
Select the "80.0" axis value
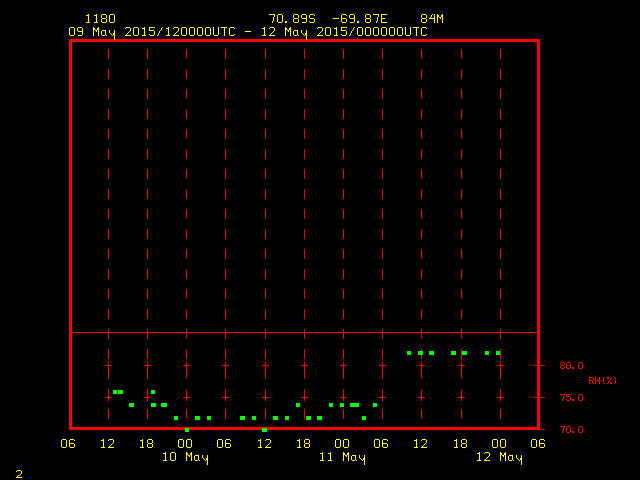pyautogui.click(x=571, y=365)
